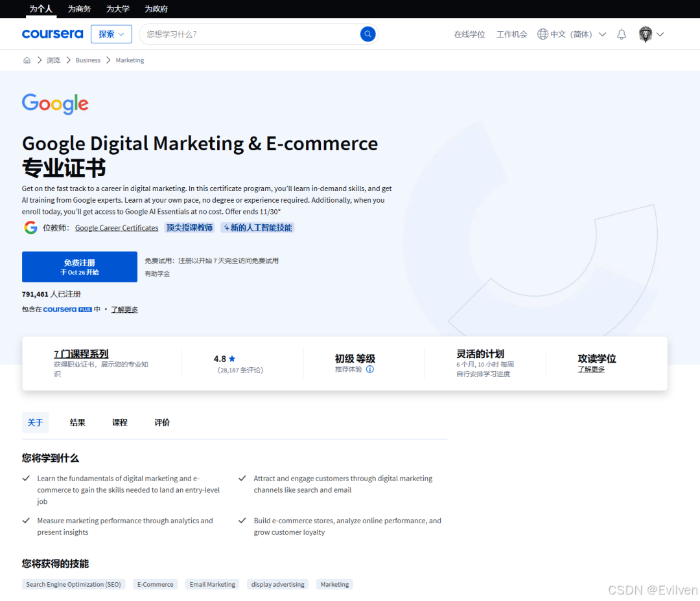The height and width of the screenshot is (601, 700).
Task: Click the Marketing breadcrumb
Action: (130, 60)
